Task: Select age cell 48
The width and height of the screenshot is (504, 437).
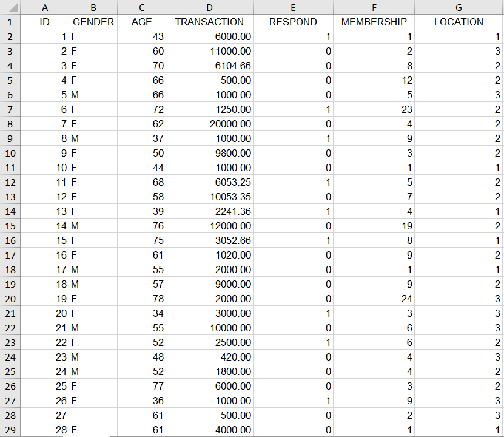Action: (x=142, y=357)
